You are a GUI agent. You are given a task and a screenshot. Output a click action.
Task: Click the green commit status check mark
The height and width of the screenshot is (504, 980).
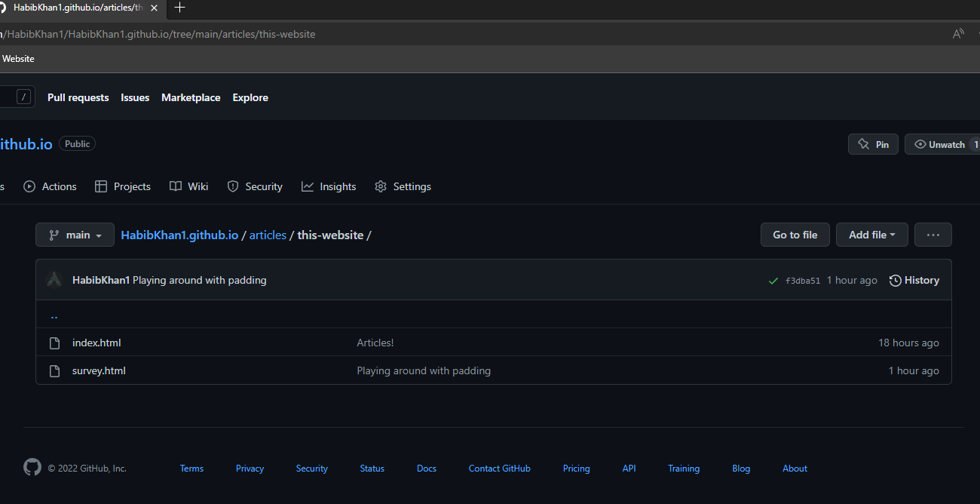pyautogui.click(x=773, y=281)
